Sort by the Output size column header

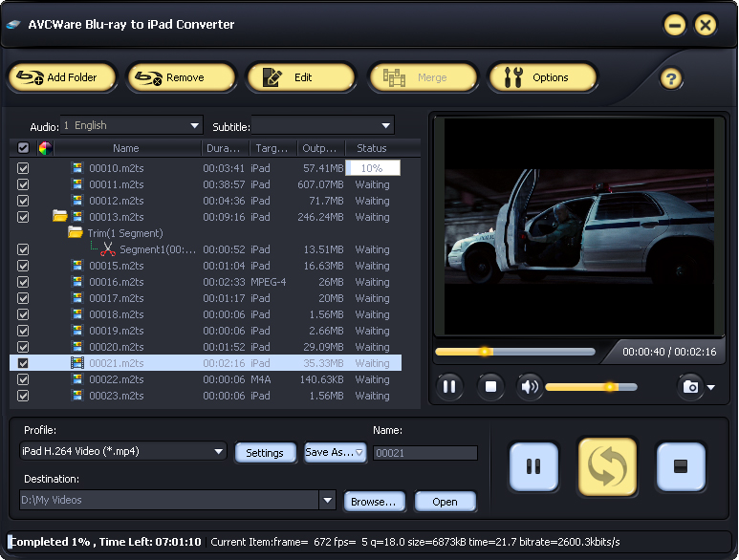click(321, 148)
